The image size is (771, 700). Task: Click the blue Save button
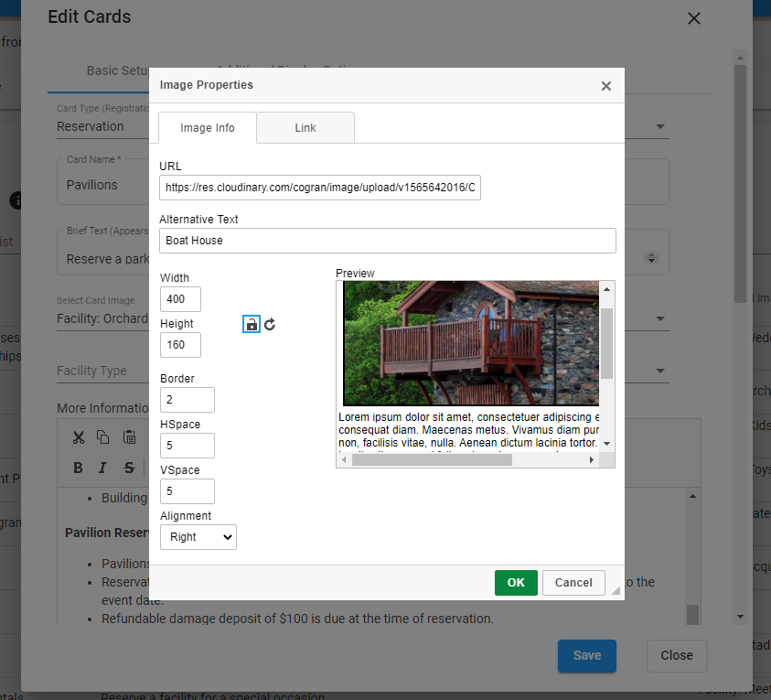coord(586,655)
